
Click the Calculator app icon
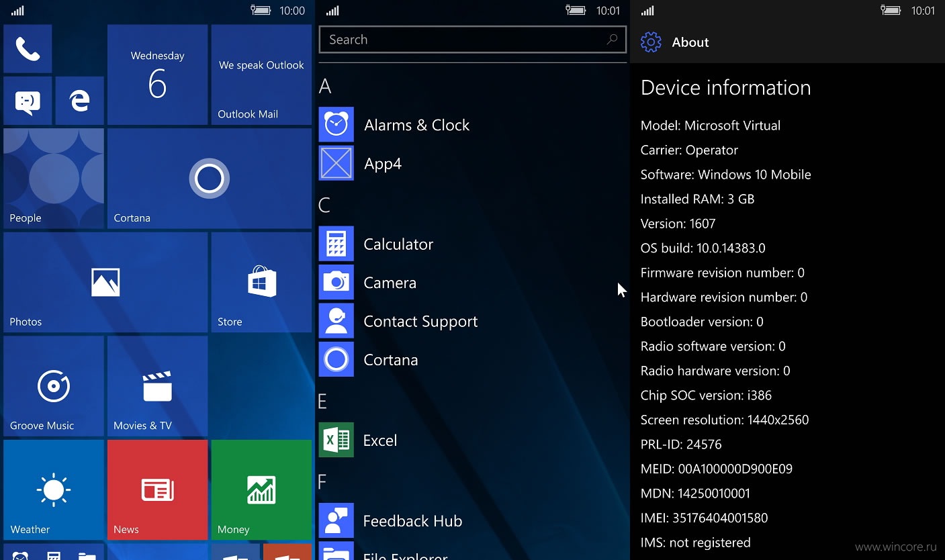pyautogui.click(x=336, y=243)
